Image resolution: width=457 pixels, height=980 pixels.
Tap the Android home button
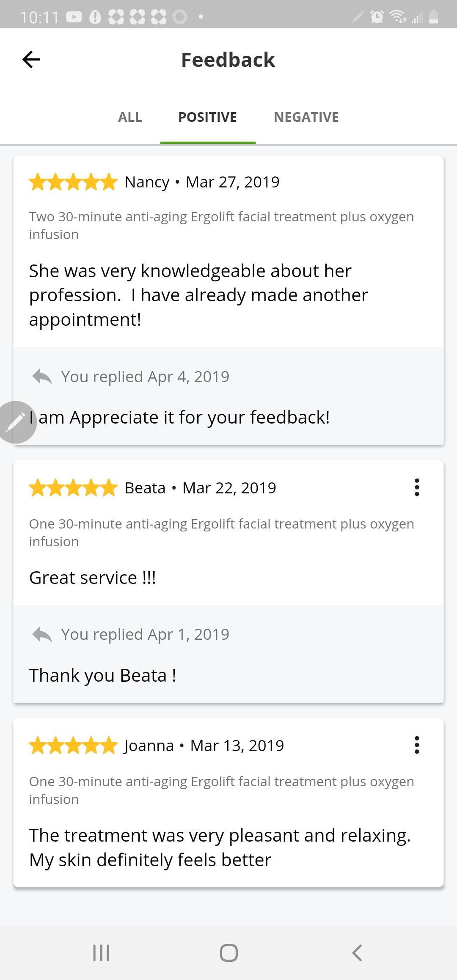click(x=228, y=953)
